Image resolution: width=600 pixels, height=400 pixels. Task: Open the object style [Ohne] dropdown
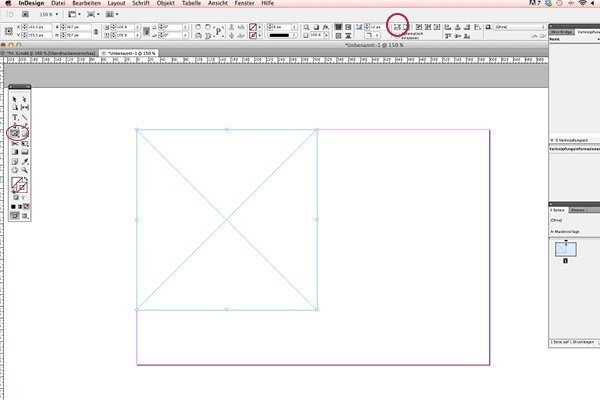click(519, 27)
